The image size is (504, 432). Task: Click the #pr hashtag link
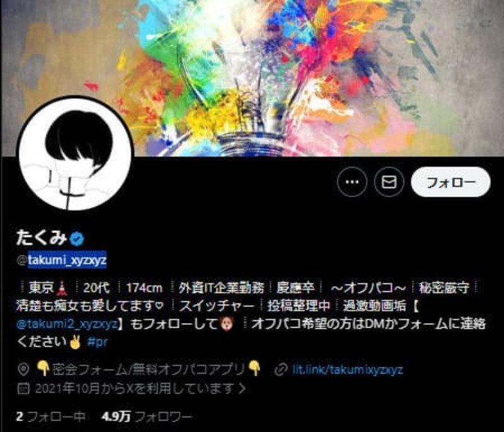(x=97, y=342)
